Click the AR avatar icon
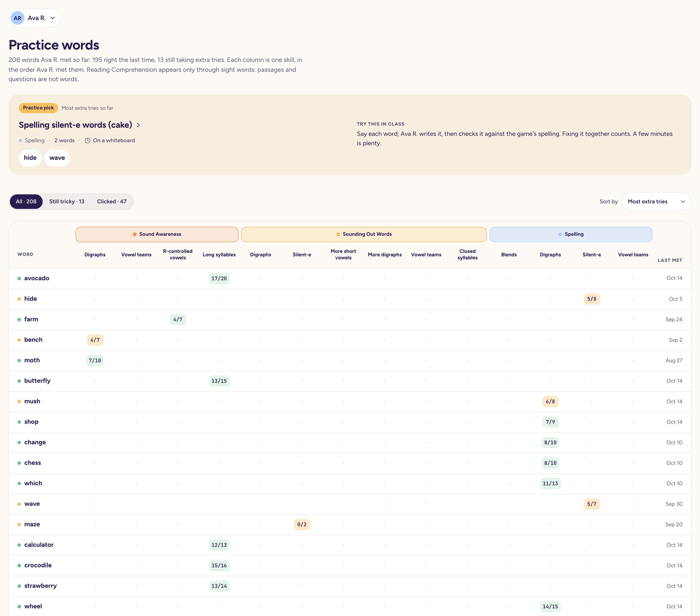 (x=17, y=18)
